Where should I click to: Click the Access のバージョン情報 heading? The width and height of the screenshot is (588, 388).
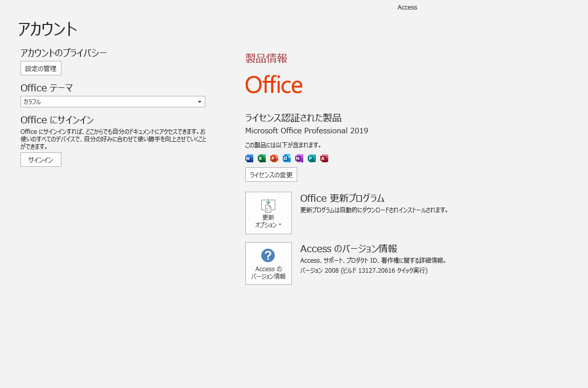[349, 249]
